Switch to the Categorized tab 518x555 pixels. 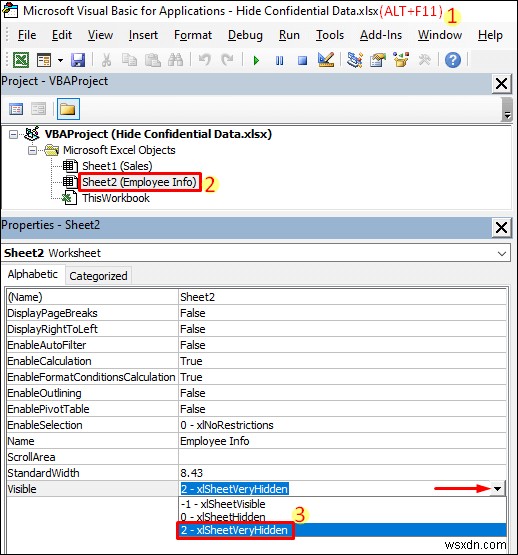click(98, 276)
